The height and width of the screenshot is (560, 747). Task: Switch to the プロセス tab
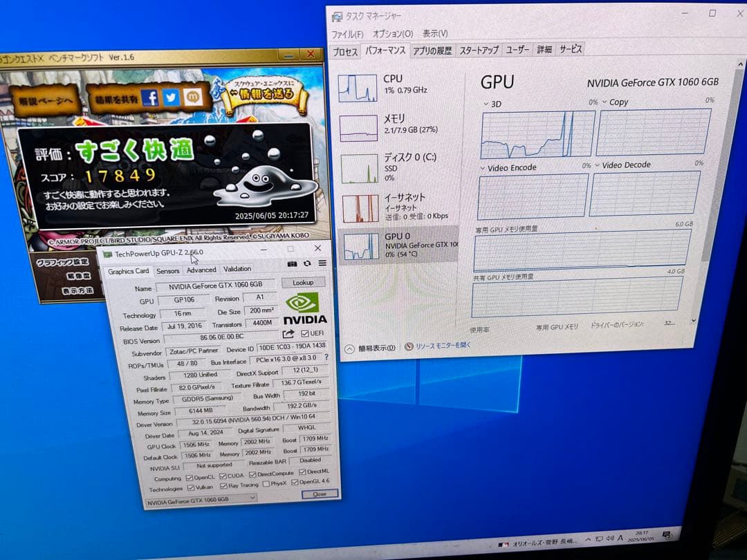point(345,52)
